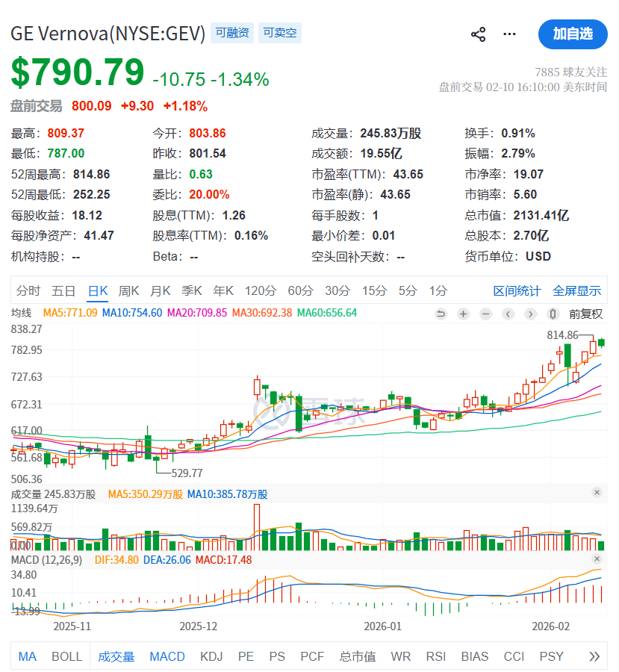Switch to the 1分 interval
Image resolution: width=619 pixels, height=672 pixels.
tap(438, 291)
